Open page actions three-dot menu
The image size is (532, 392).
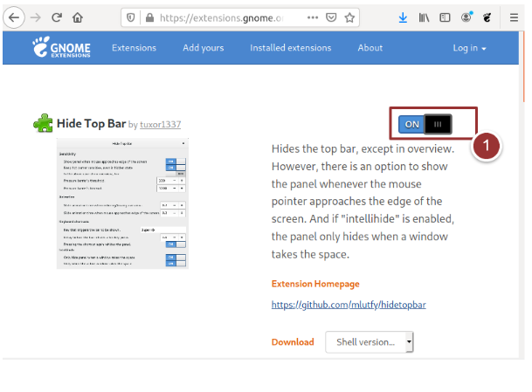pyautogui.click(x=313, y=17)
